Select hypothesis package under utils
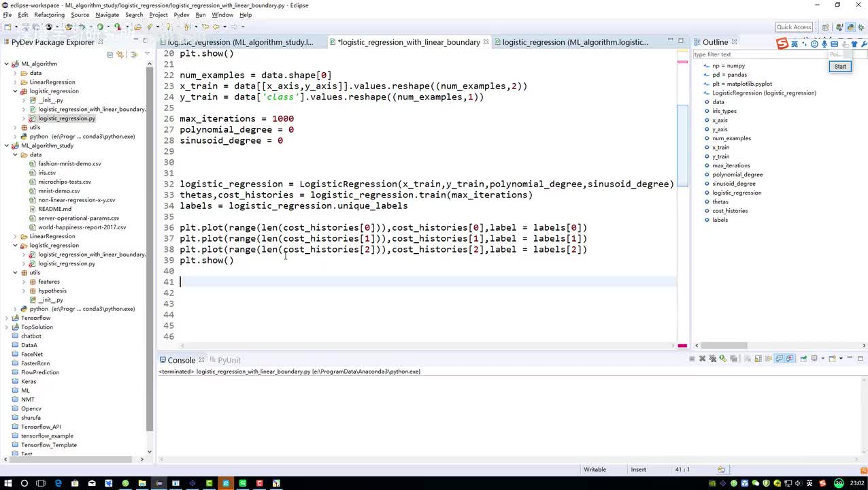 click(x=52, y=291)
